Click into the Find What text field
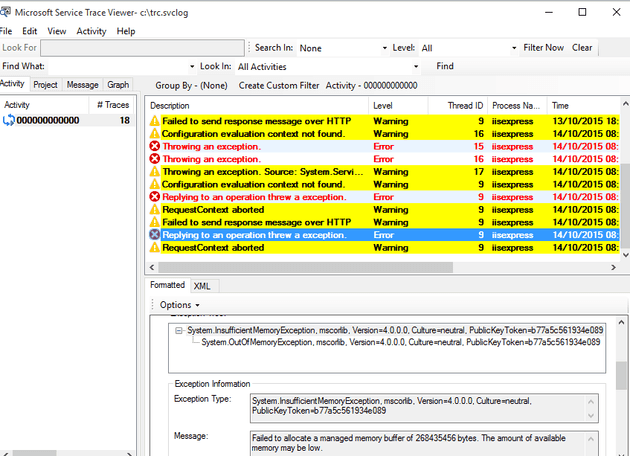The width and height of the screenshot is (630, 456). coord(118,66)
